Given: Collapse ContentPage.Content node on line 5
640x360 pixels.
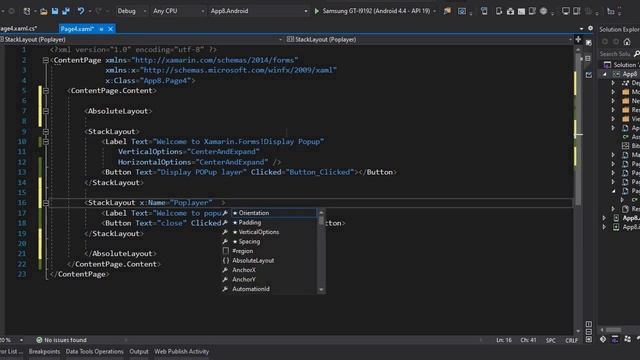Looking at the screenshot, I should (46, 91).
